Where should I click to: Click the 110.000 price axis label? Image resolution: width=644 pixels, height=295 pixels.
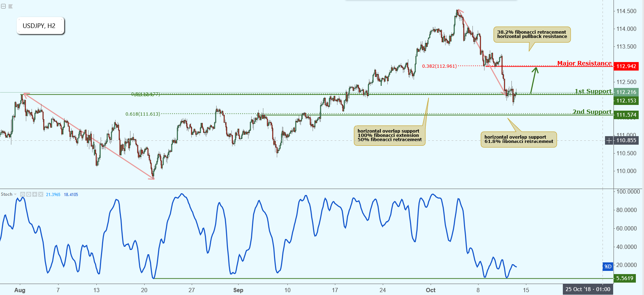tap(626, 171)
